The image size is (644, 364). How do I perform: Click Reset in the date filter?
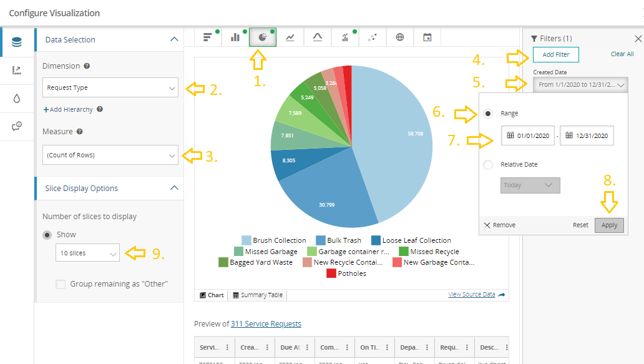point(580,225)
